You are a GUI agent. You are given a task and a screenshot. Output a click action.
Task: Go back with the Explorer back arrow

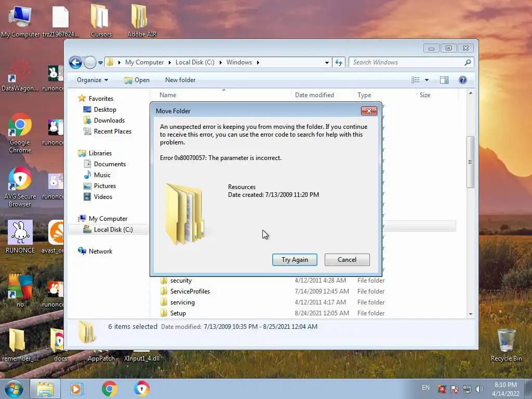[75, 62]
